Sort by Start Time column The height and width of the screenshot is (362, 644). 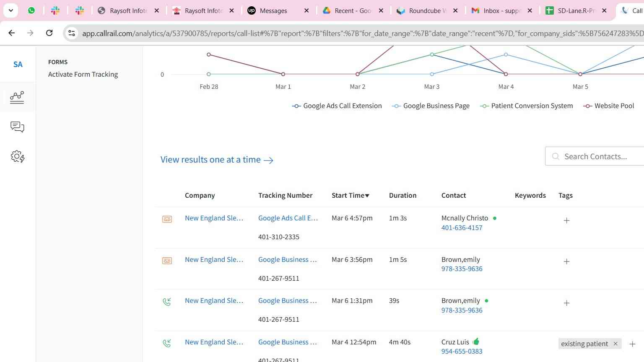[x=351, y=195]
